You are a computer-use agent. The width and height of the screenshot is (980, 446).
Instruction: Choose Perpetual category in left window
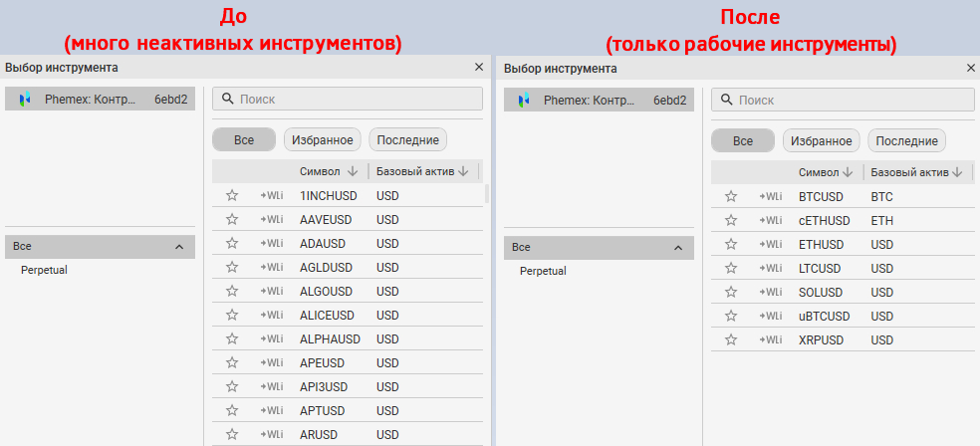44,271
